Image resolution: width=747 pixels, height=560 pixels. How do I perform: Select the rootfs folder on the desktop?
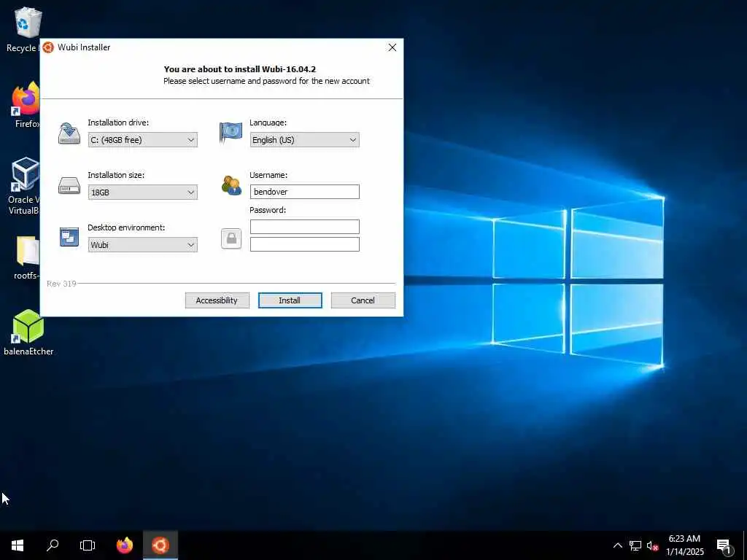pos(26,257)
